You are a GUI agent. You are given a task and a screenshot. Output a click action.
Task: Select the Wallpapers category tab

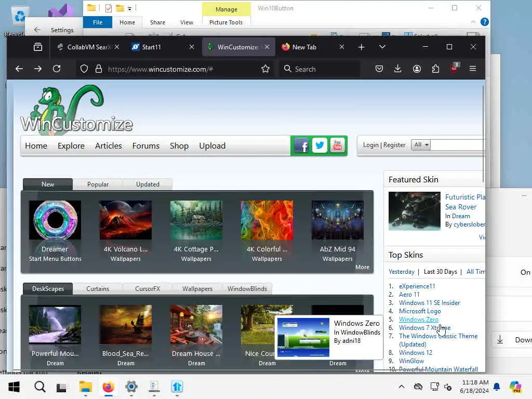197,289
